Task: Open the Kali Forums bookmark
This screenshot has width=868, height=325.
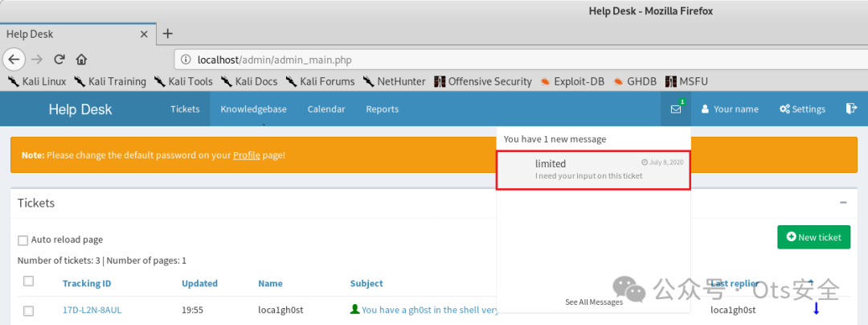Action: tap(320, 82)
